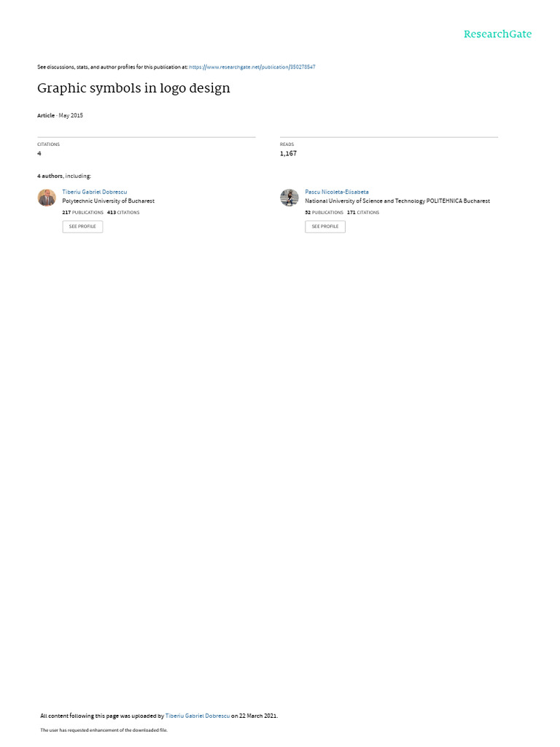
Task: Click Pascu Nicoleta-Elisabeta's profile photo
Action: point(289,197)
